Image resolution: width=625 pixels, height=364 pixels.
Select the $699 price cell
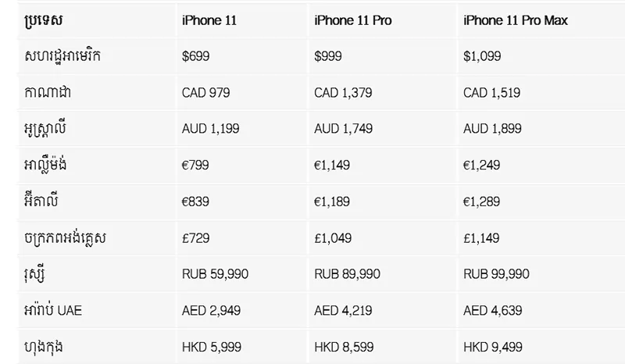point(195,56)
